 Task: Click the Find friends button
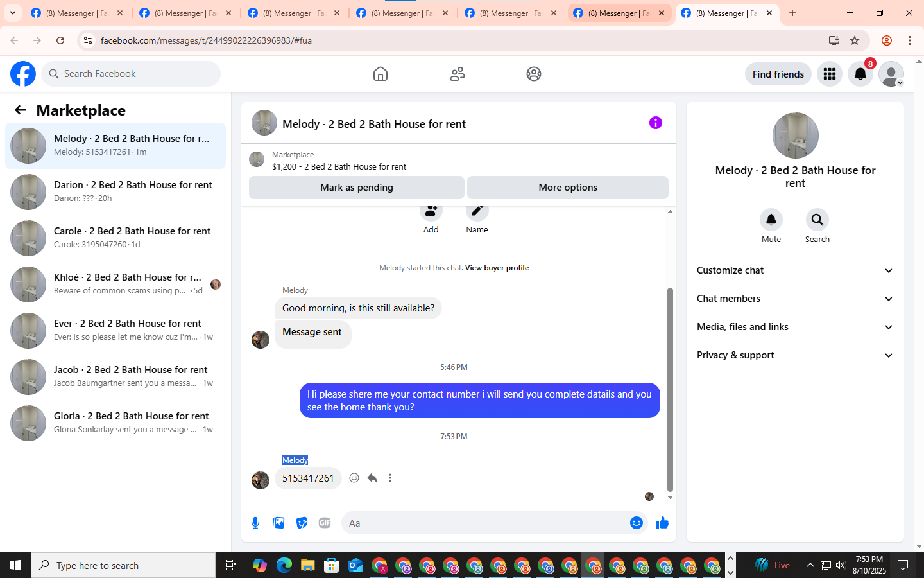click(778, 74)
